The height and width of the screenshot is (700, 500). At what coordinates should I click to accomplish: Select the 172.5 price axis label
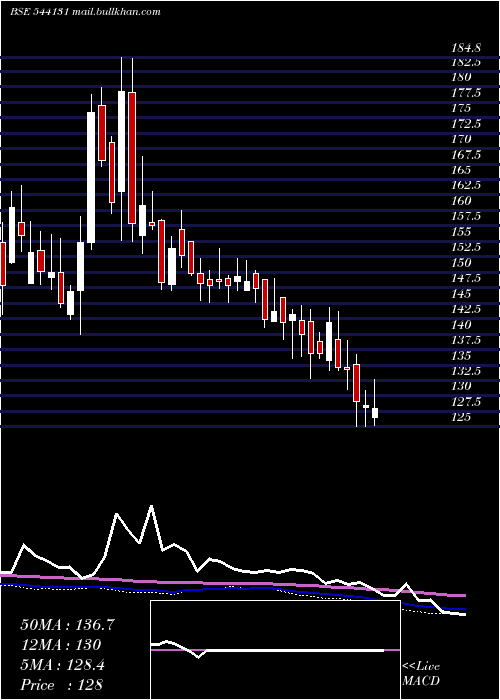pos(466,124)
